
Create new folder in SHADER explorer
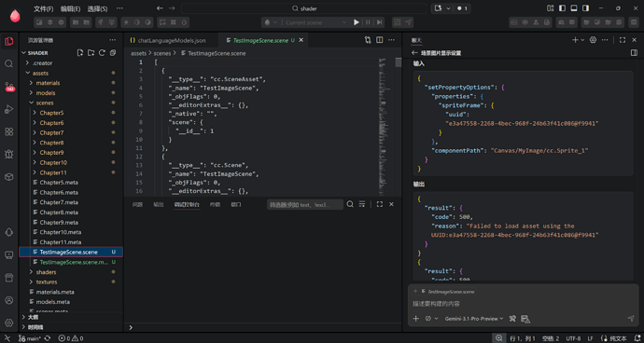click(91, 53)
